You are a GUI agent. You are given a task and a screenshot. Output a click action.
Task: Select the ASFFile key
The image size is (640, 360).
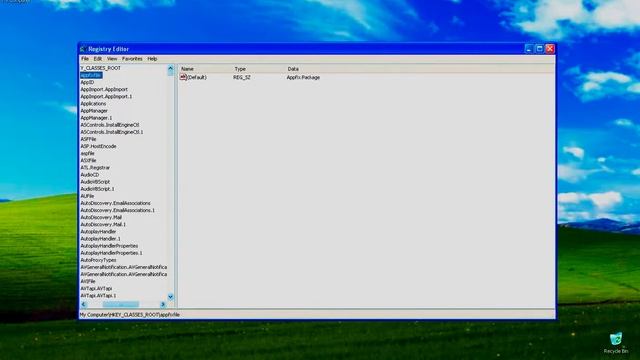pos(88,139)
